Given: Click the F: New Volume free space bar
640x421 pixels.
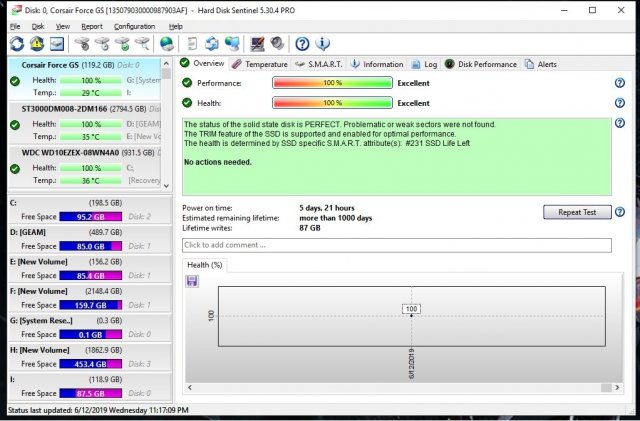Looking at the screenshot, I should 91,305.
